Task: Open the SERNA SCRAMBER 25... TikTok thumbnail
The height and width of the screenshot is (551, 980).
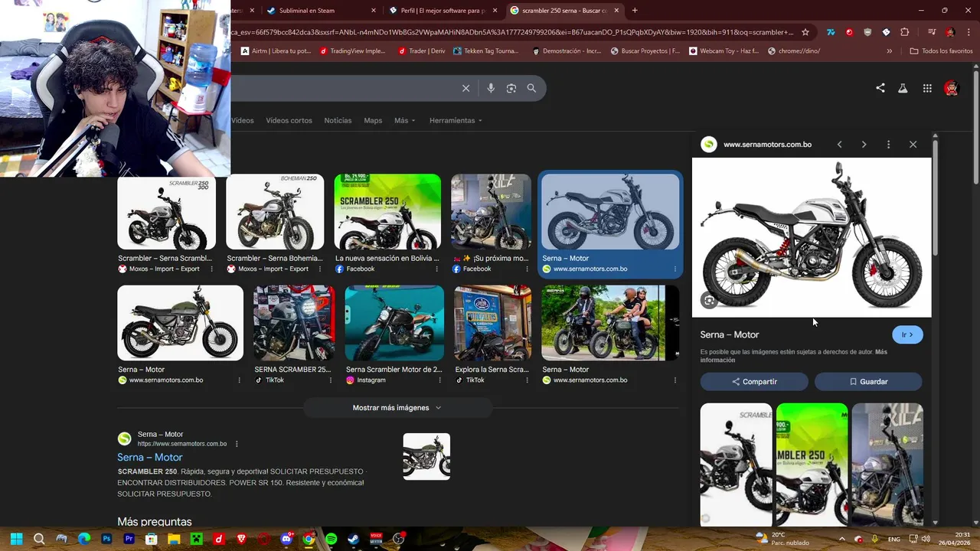Action: (294, 323)
